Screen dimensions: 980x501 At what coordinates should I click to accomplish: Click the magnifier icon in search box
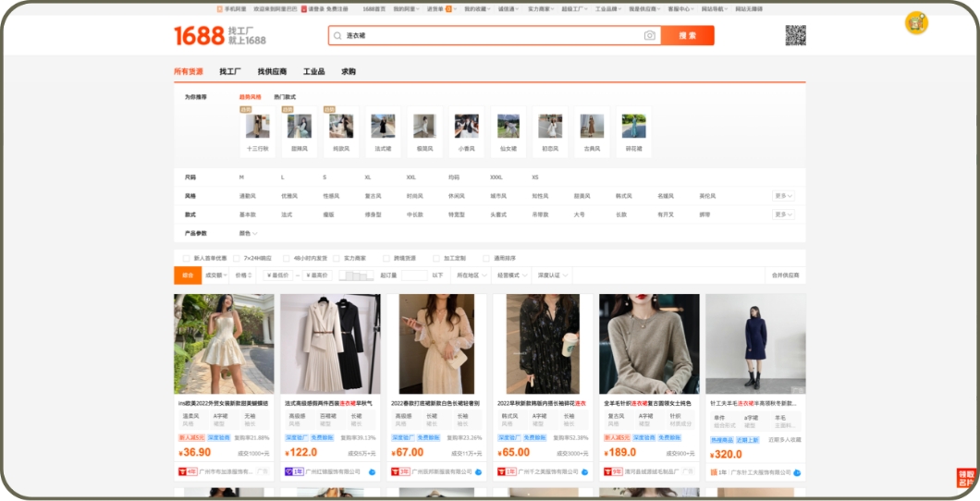click(337, 36)
